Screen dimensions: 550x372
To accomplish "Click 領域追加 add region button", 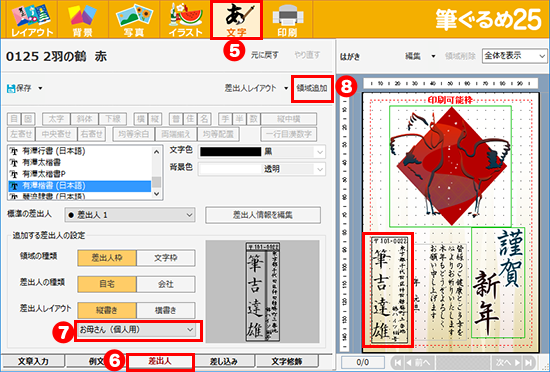I will [x=312, y=88].
